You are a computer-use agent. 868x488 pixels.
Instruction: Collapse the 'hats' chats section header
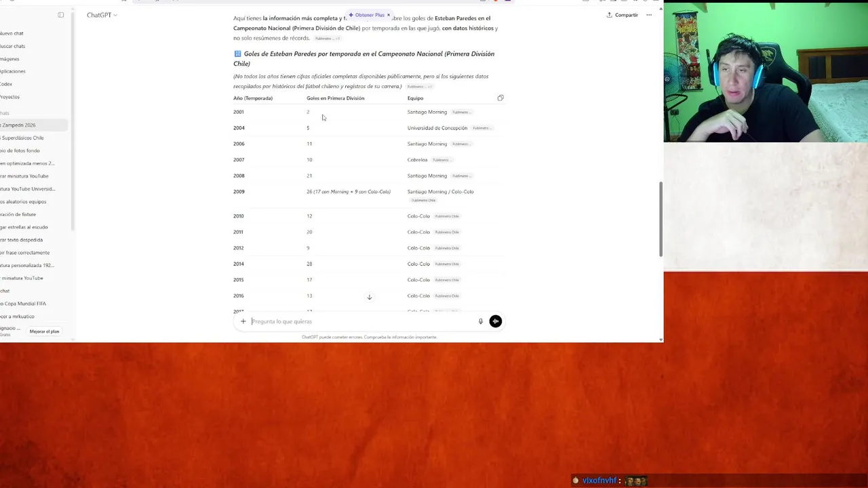[x=5, y=113]
